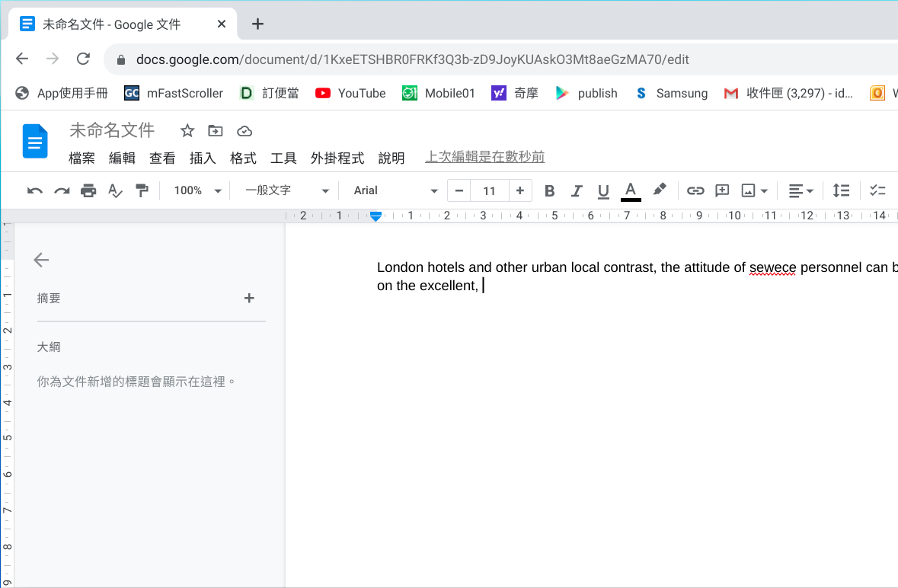Open the 插入 menu
Screen dimensions: 898x588
point(203,158)
